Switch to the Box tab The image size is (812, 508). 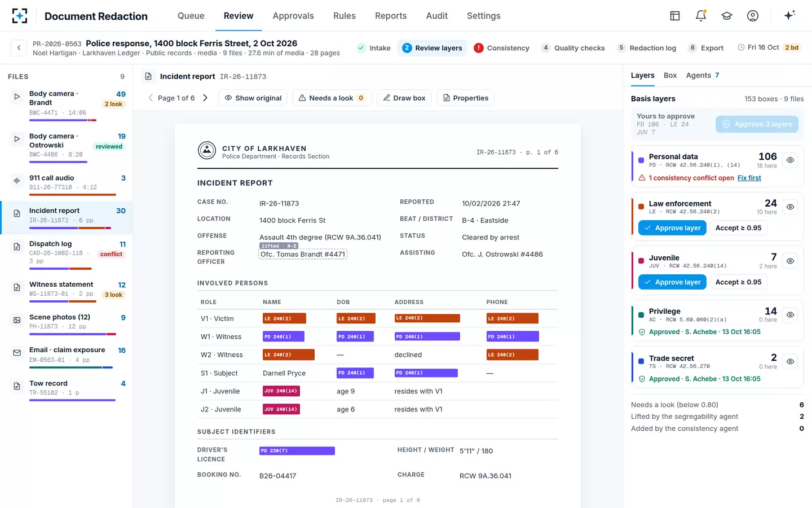tap(670, 76)
